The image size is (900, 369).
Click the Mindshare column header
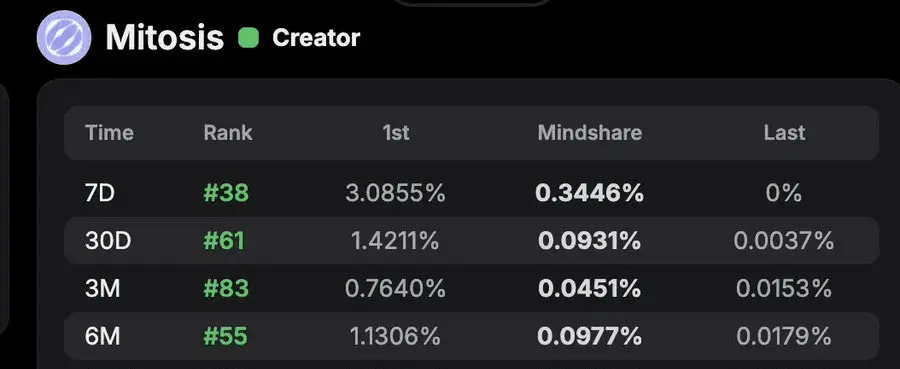pos(589,133)
